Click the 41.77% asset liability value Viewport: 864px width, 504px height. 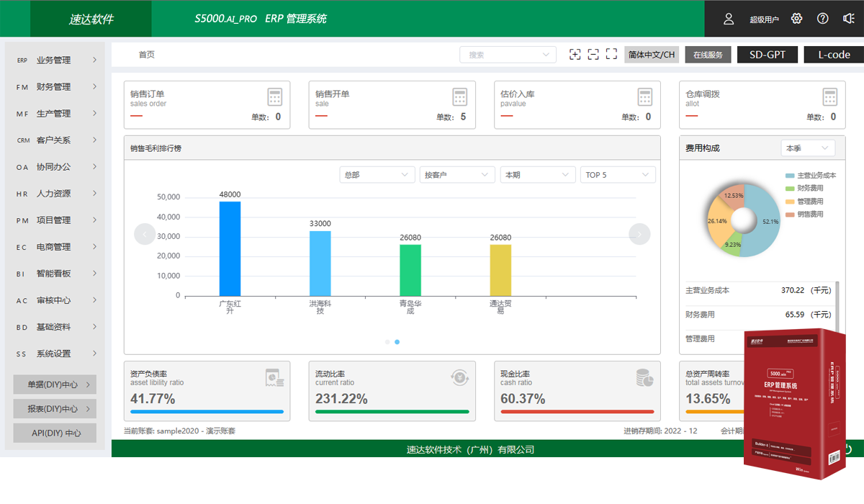coord(152,399)
